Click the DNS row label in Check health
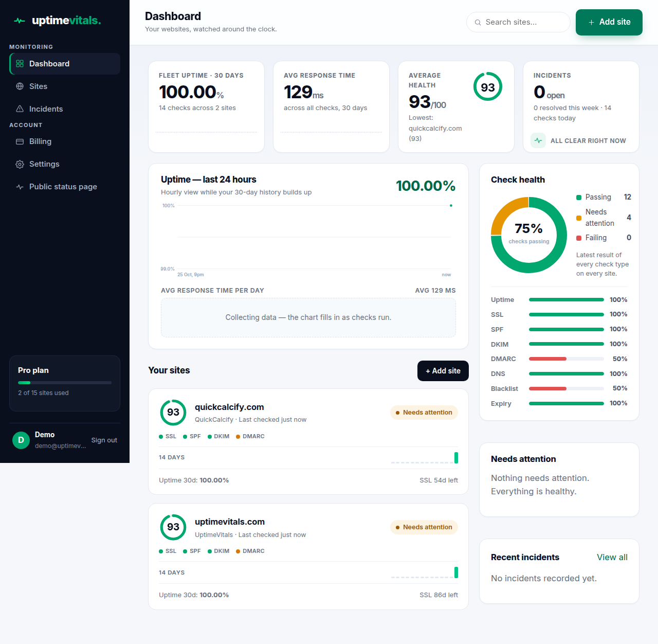Screen dimensions: 658x644 coord(498,374)
